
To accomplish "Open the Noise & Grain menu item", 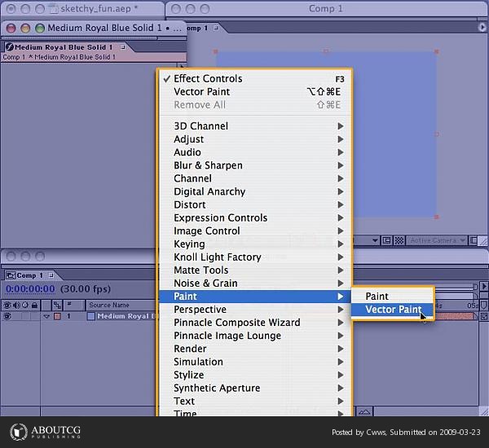I will (x=255, y=283).
